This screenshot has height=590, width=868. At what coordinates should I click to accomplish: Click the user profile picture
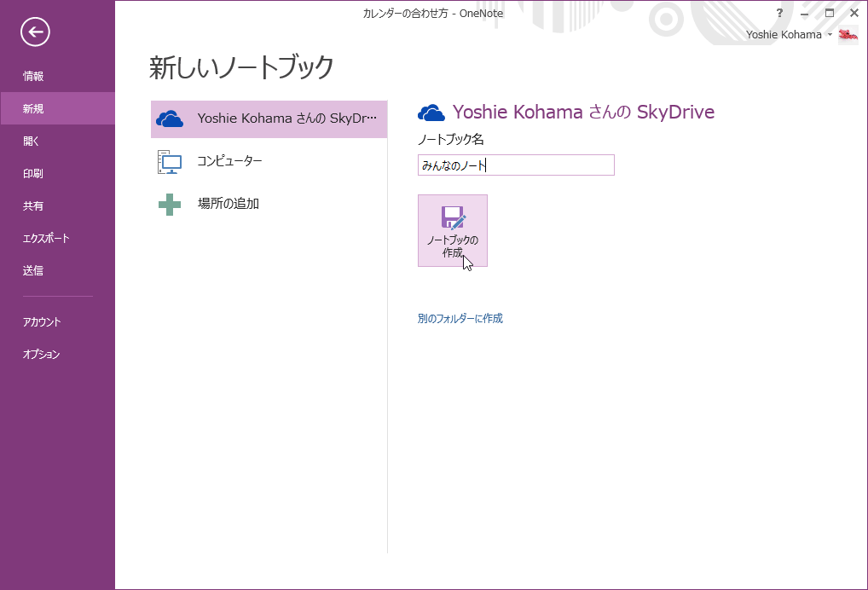click(848, 35)
